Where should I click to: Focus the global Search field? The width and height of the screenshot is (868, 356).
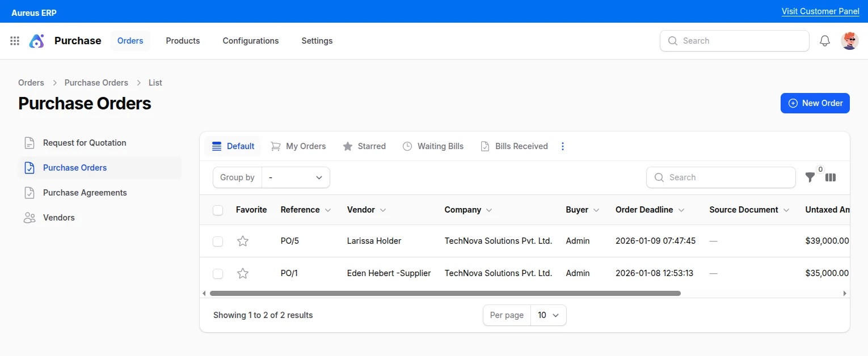coord(735,41)
